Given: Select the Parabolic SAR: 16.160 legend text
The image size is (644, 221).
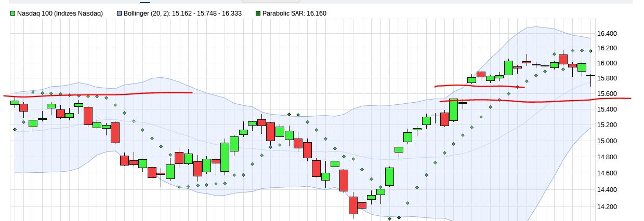Looking at the screenshot, I should pyautogui.click(x=295, y=13).
